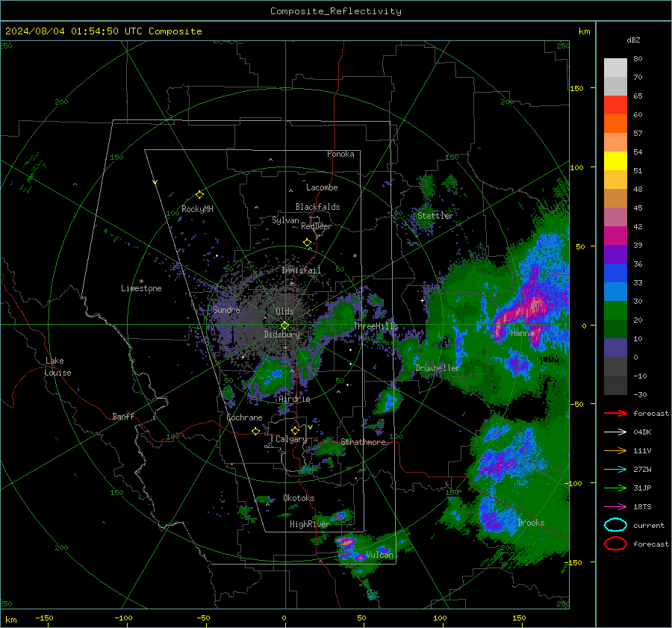Image resolution: width=672 pixels, height=628 pixels.
Task: Select the Stettler label
Action: coord(435,216)
